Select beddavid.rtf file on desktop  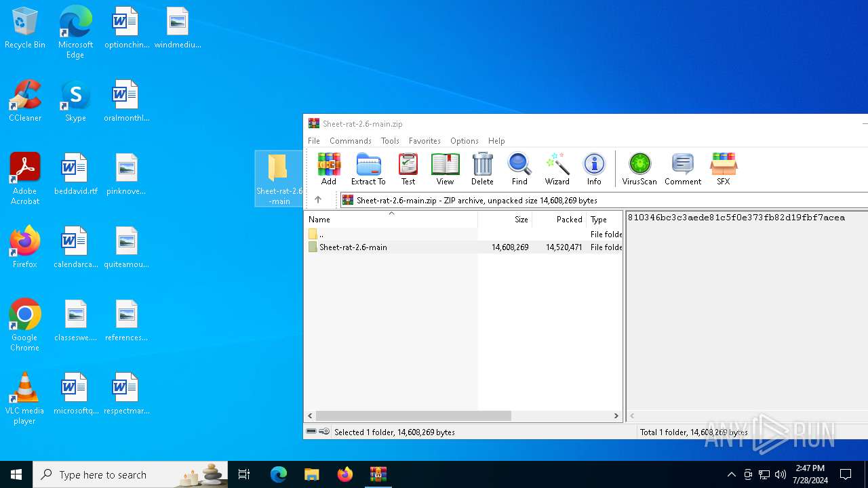coord(75,174)
